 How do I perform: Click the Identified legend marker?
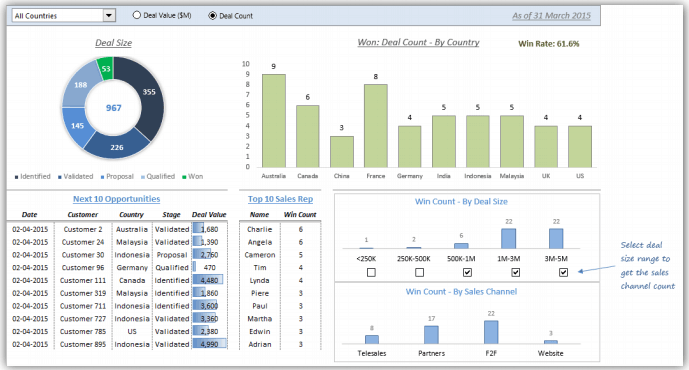click(x=16, y=177)
